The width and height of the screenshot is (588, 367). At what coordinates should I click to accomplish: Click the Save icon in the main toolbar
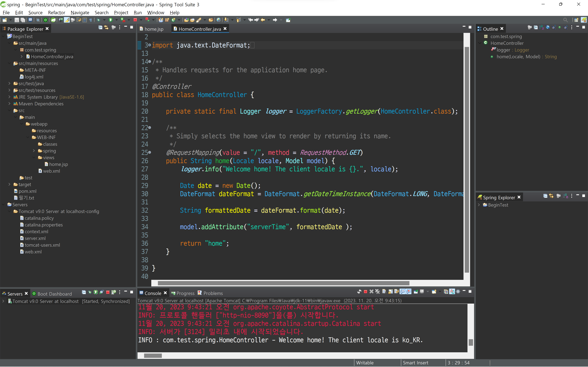17,20
